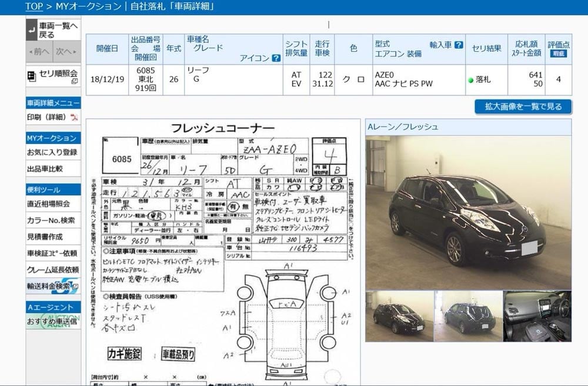This screenshot has width=588, height=386.
Task: Select the rear view car thumbnail
Action: (469, 316)
